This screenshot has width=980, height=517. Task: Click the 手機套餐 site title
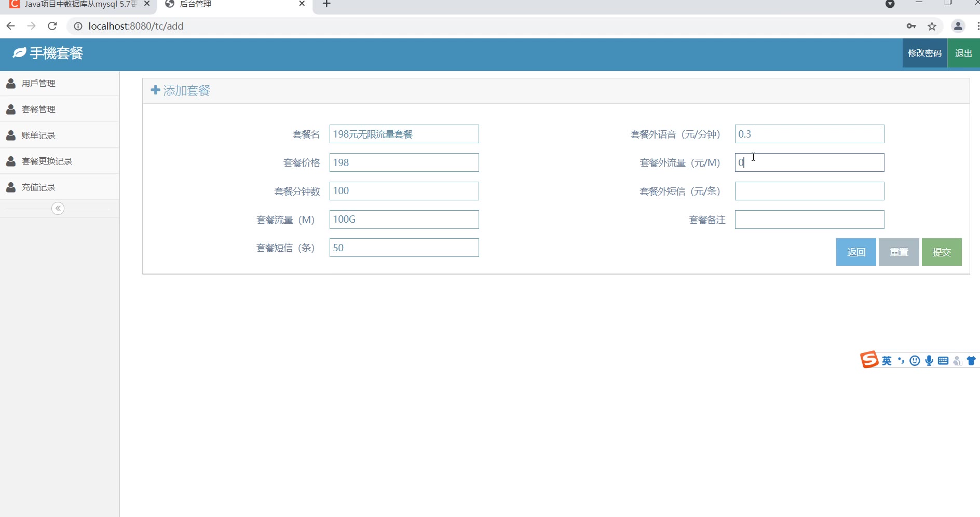[x=56, y=53]
